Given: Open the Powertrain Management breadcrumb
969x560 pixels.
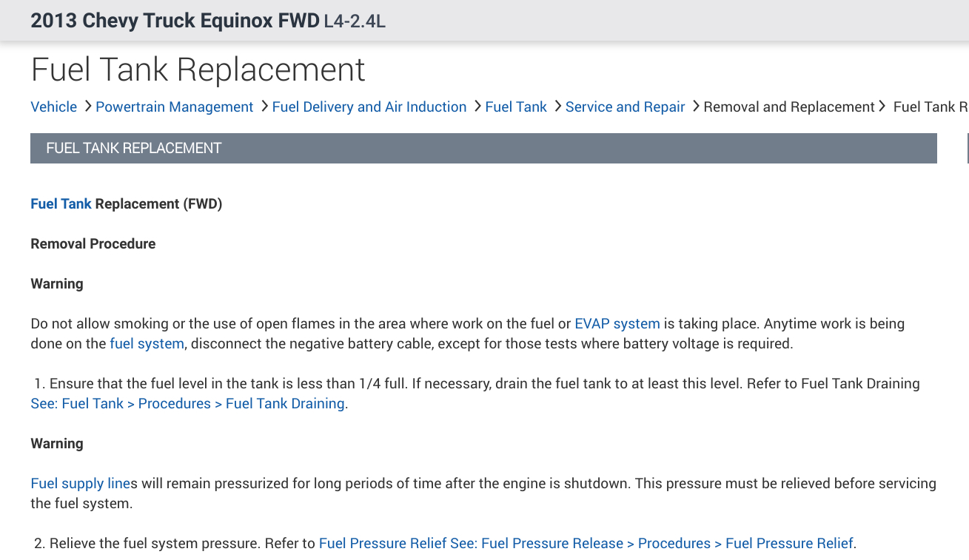Looking at the screenshot, I should pos(174,107).
